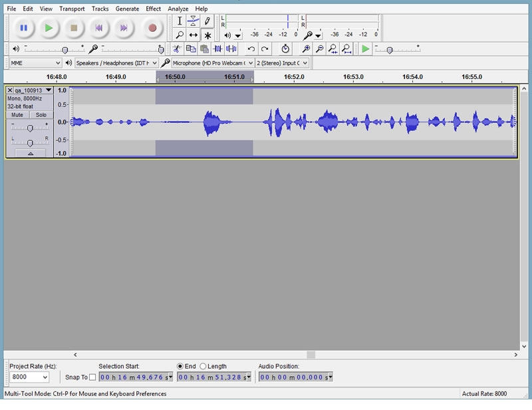The image size is (532, 410).
Task: Mute the qa_100913 track
Action: click(x=17, y=115)
